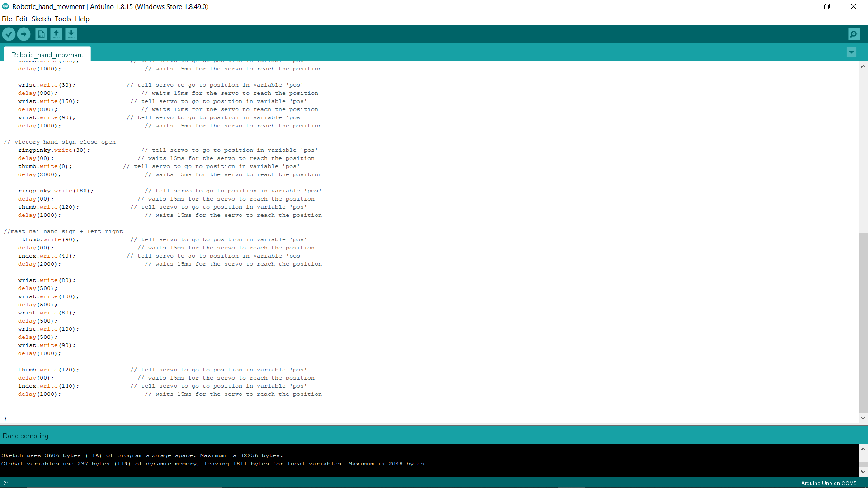Click the 'index.write(140);' code line
868x488 pixels.
click(x=48, y=386)
